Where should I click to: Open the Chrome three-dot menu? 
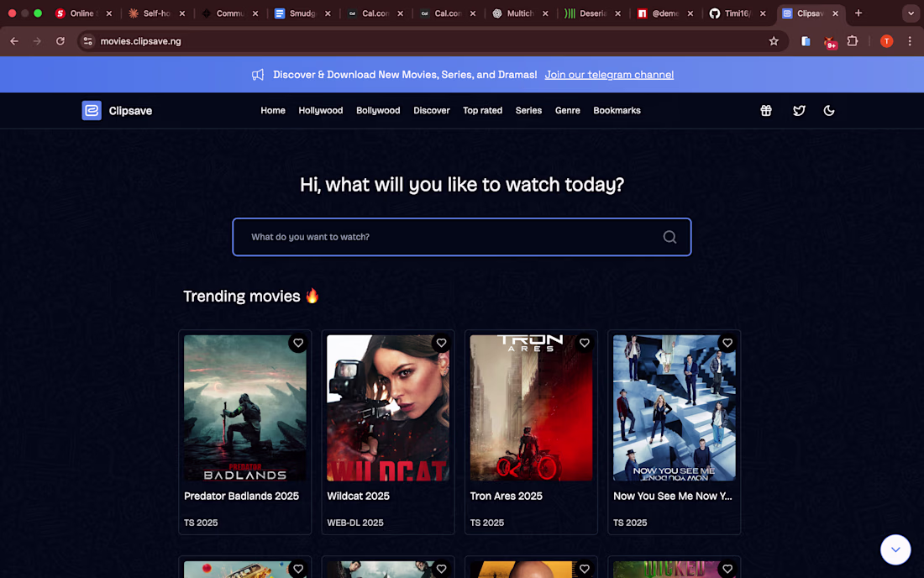point(910,41)
